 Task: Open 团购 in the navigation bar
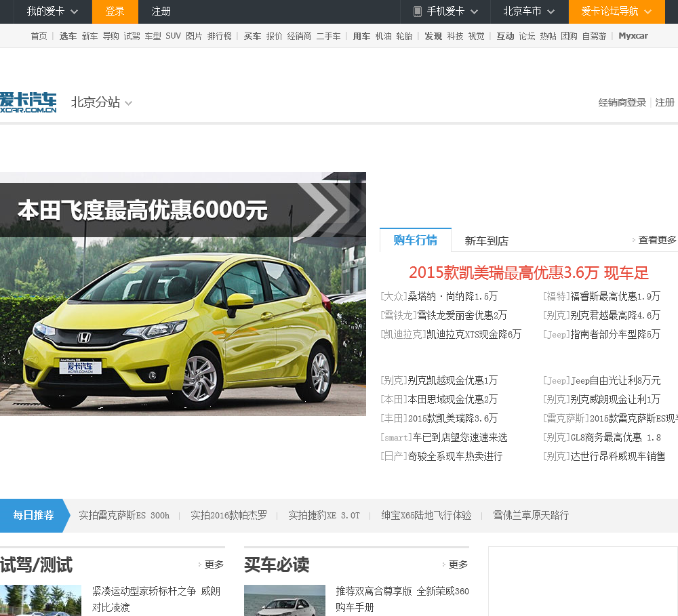[x=569, y=36]
